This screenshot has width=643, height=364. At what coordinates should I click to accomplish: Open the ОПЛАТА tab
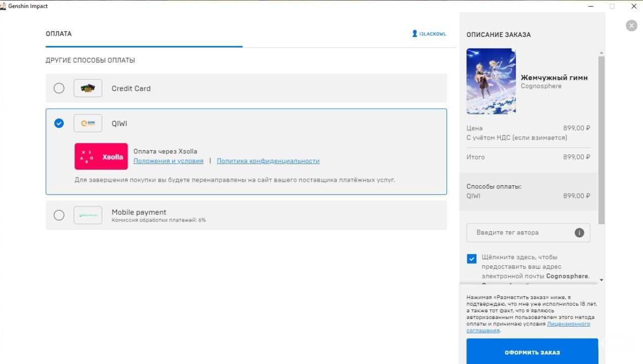(59, 34)
